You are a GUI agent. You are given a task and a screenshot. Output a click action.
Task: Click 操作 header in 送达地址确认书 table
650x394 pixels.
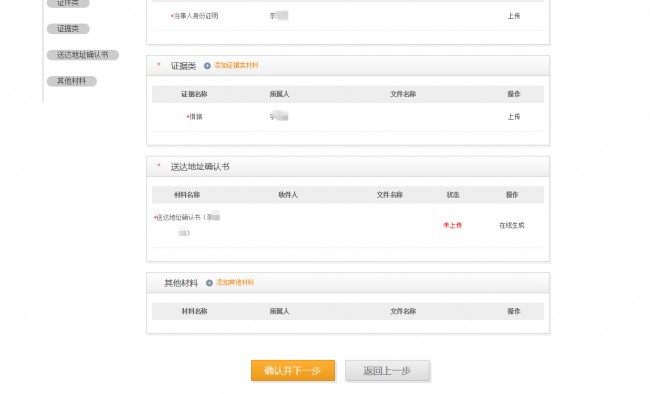(x=512, y=195)
